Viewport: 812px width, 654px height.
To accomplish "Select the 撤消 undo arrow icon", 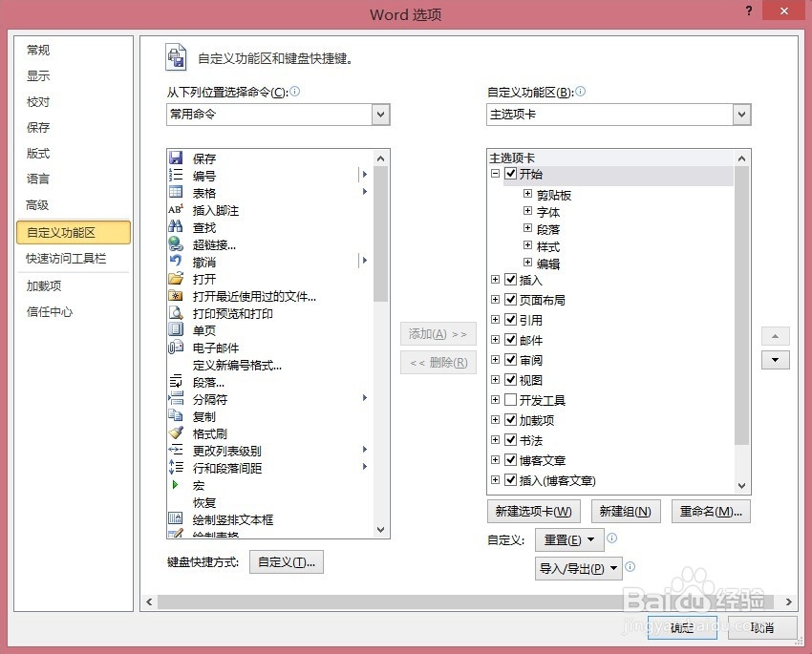I will coord(176,262).
